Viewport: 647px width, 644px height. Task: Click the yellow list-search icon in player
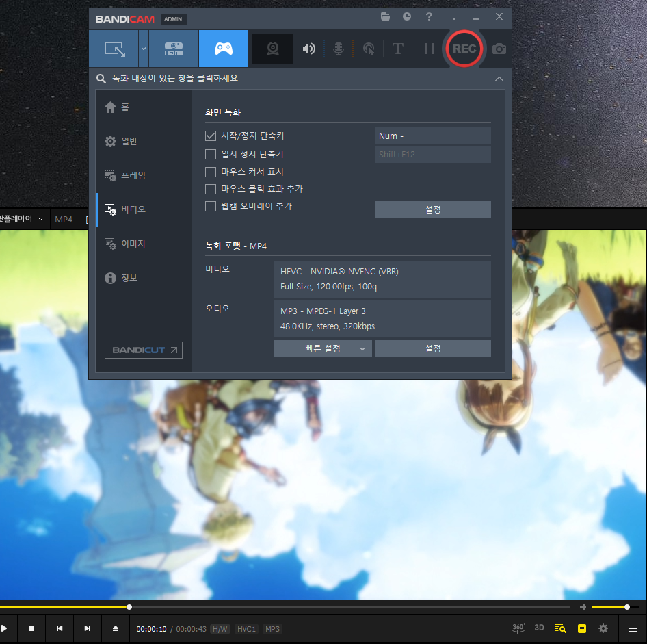pyautogui.click(x=560, y=628)
